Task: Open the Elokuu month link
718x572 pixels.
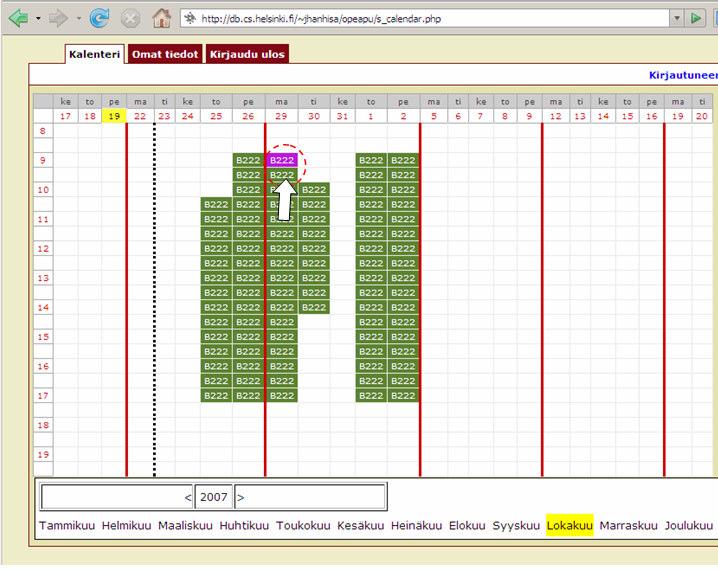Action: [467, 525]
